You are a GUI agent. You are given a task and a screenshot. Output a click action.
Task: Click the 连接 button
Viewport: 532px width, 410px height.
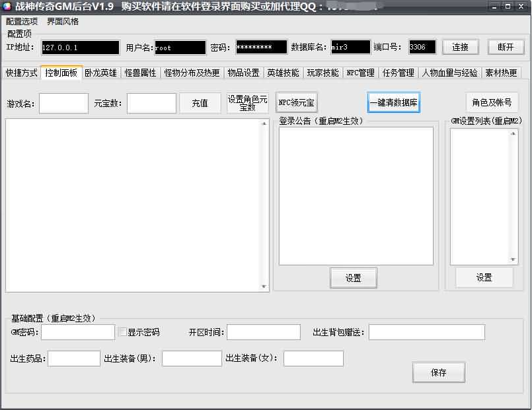click(x=460, y=48)
